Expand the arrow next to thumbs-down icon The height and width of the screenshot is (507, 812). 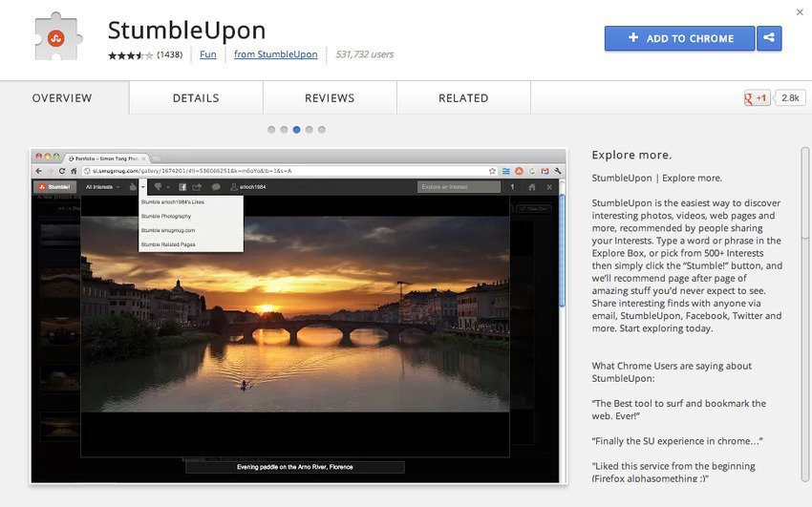coord(168,187)
